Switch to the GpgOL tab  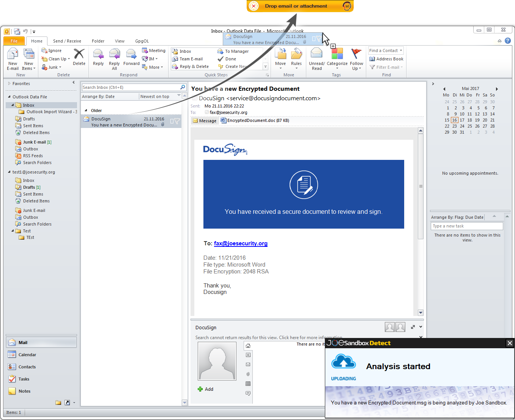point(142,41)
